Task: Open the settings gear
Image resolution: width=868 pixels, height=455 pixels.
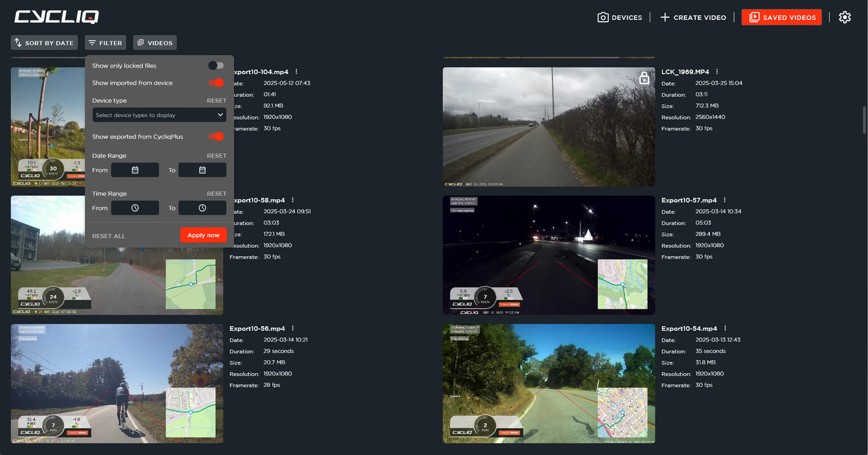Action: point(845,17)
